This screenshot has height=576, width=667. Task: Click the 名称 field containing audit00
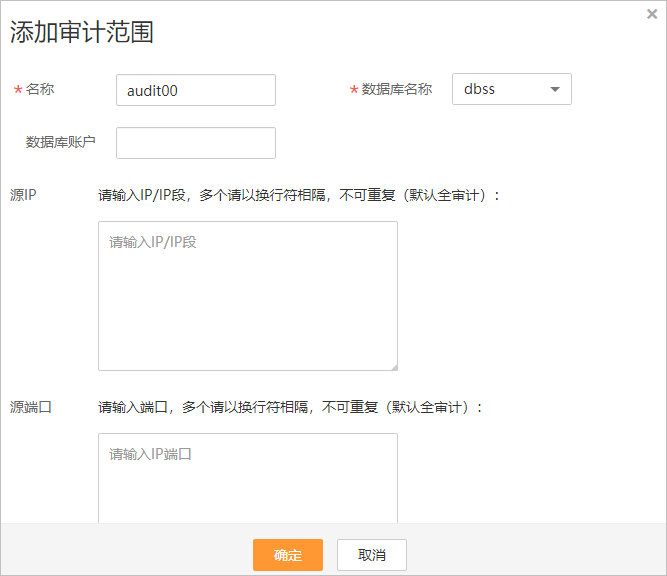(x=196, y=90)
